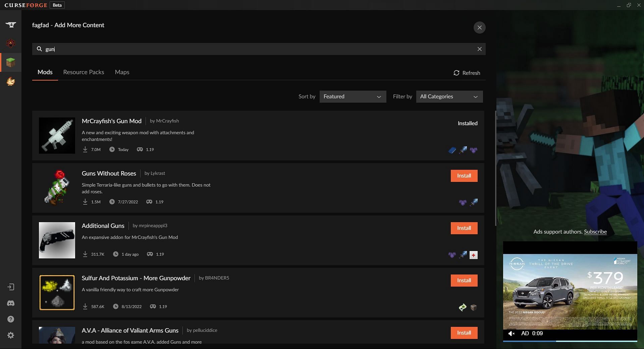Screen dimensions: 644x349
Task: Open Discord icon in sidebar
Action: pyautogui.click(x=11, y=303)
